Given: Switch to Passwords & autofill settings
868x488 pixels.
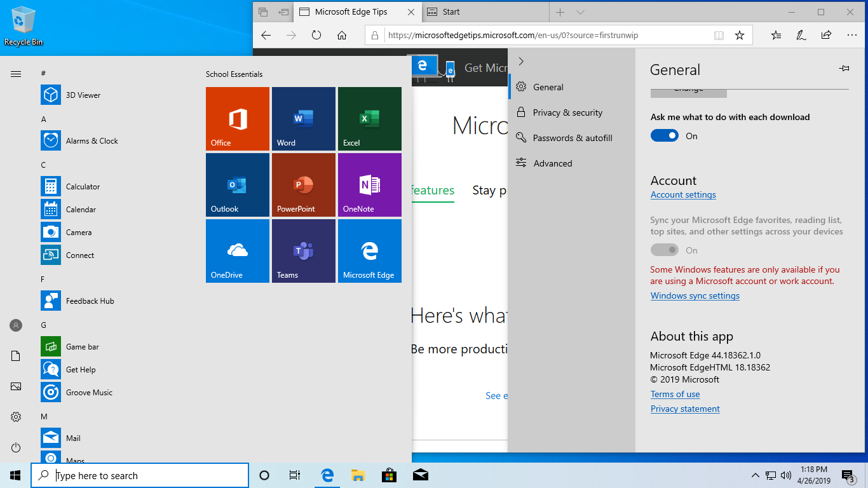Looking at the screenshot, I should (x=572, y=138).
